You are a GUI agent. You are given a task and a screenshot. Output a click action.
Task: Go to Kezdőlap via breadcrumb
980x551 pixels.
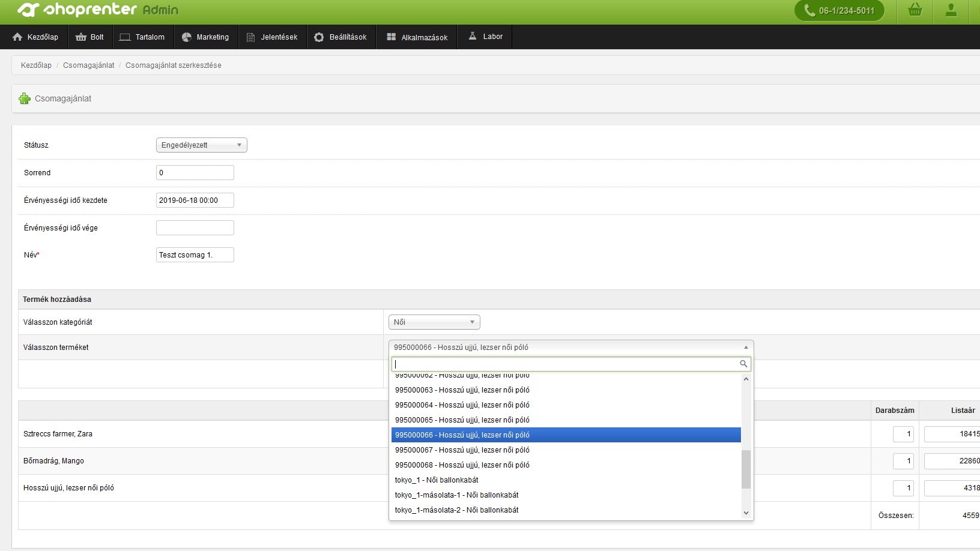coord(36,65)
